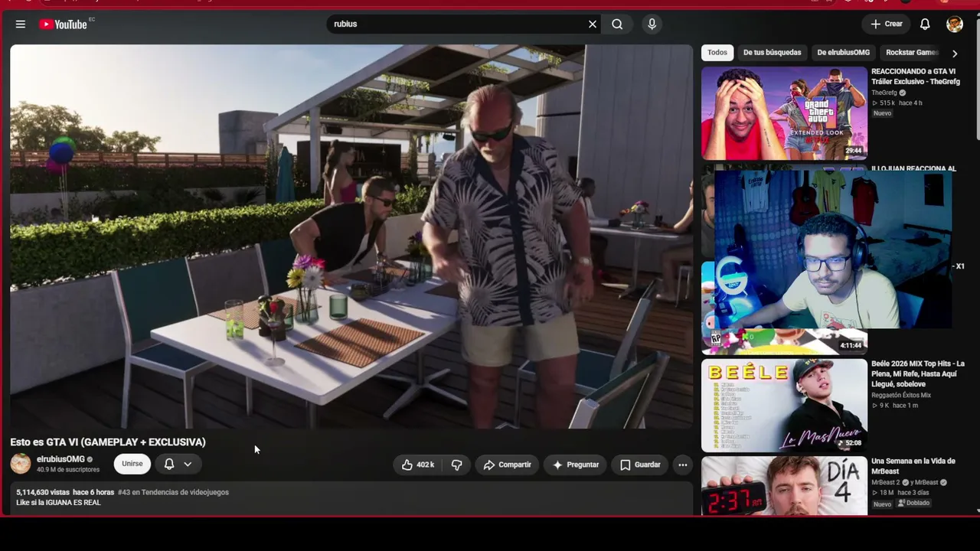Visit the TheGrefg channel name
Viewport: 980px width, 551px height.
884,93
